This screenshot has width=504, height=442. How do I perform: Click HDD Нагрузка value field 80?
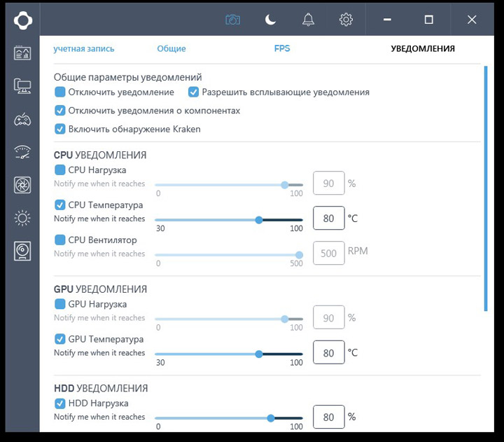[329, 417]
